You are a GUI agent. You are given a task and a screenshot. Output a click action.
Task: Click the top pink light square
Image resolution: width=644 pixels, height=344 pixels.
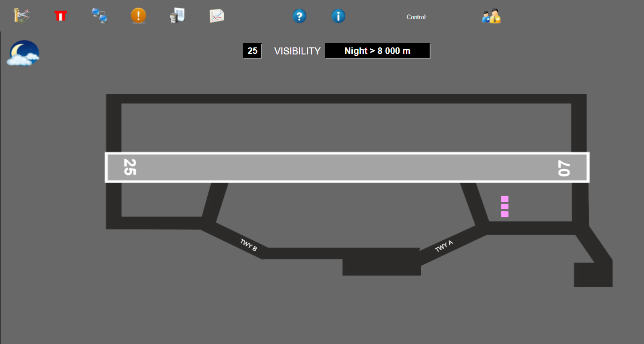505,199
